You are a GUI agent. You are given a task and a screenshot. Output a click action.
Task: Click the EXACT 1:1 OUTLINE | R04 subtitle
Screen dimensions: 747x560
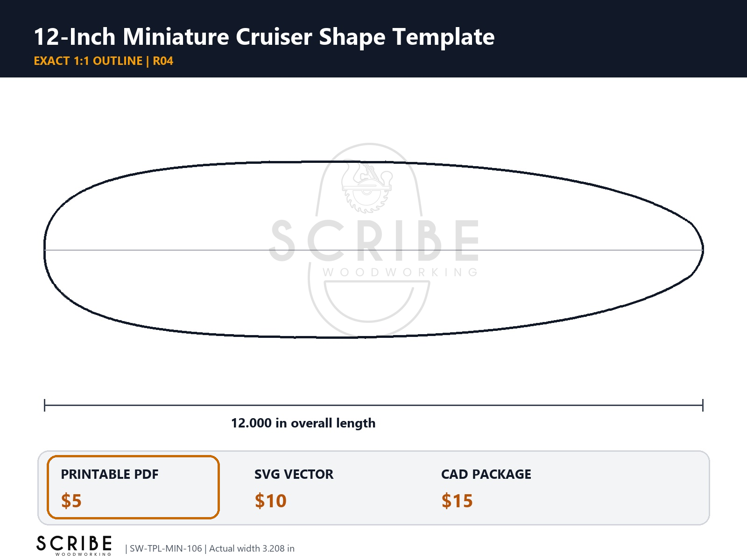coord(104,61)
